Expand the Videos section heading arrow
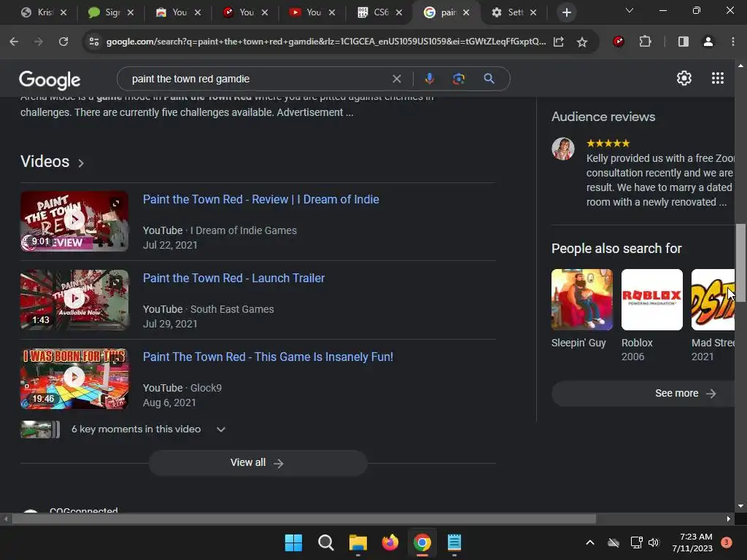747x560 pixels. (x=81, y=163)
